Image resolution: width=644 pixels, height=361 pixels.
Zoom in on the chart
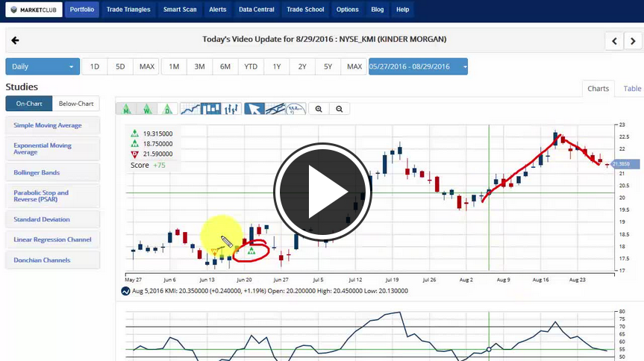pyautogui.click(x=319, y=109)
